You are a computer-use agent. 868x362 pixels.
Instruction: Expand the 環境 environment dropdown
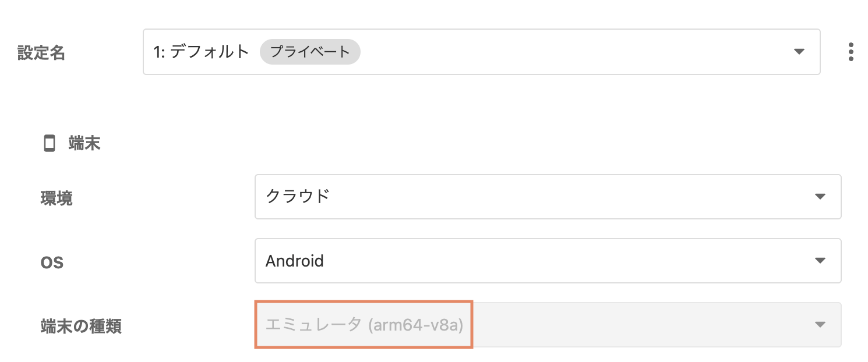(548, 197)
